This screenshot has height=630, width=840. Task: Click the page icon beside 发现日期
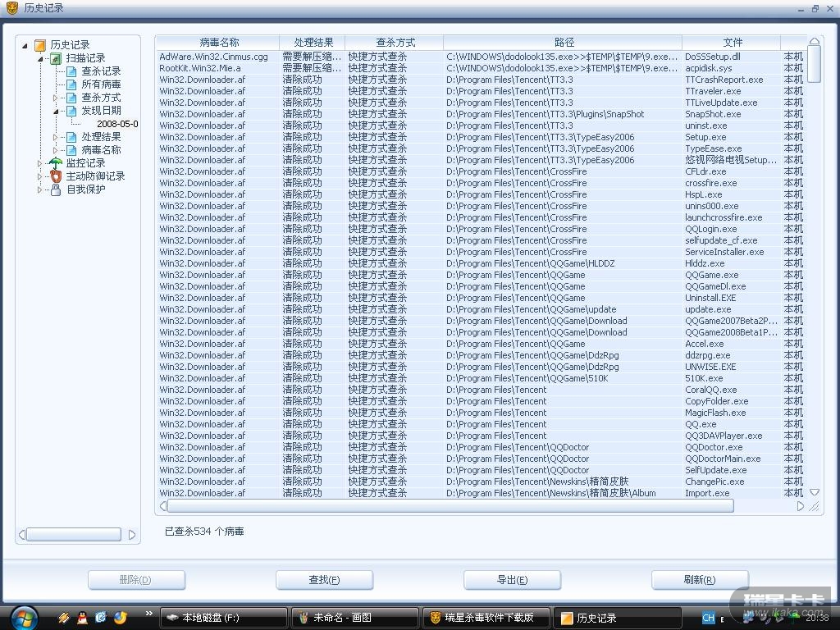[71, 111]
